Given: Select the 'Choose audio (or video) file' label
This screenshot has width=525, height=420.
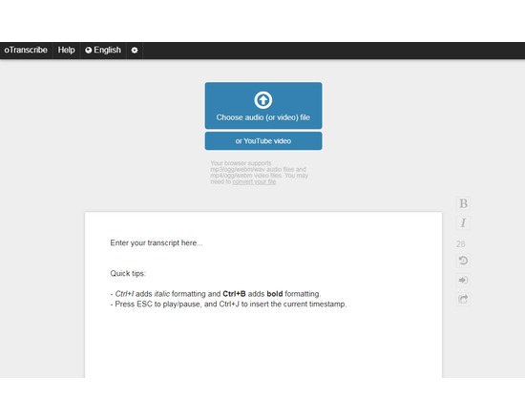Looking at the screenshot, I should [x=263, y=117].
